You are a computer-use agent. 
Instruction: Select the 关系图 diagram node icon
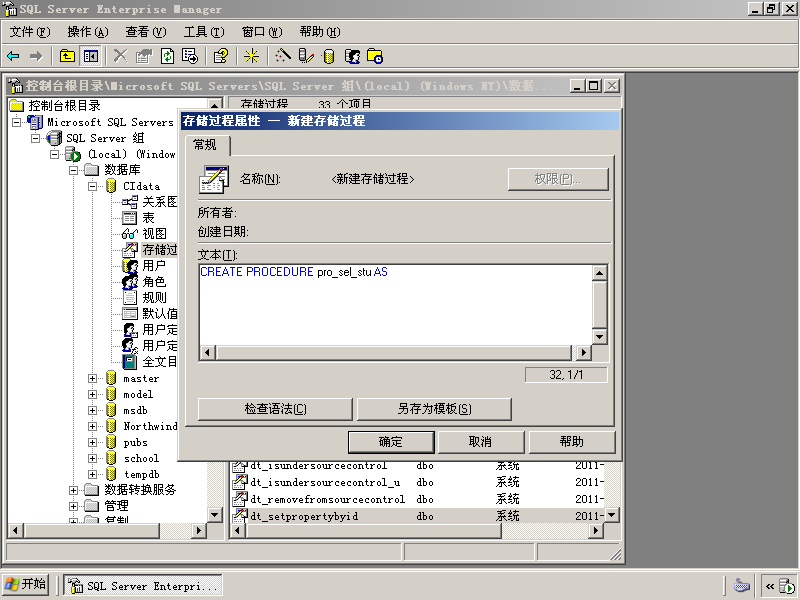click(x=130, y=202)
